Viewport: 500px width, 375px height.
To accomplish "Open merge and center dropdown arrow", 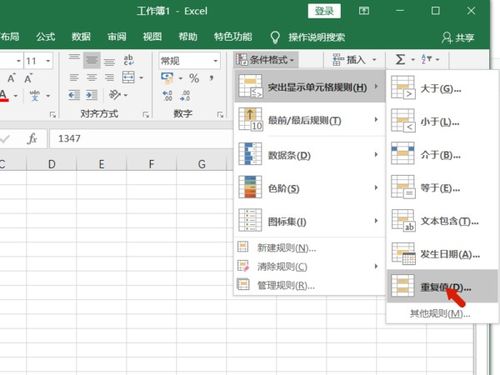I will pos(141,78).
